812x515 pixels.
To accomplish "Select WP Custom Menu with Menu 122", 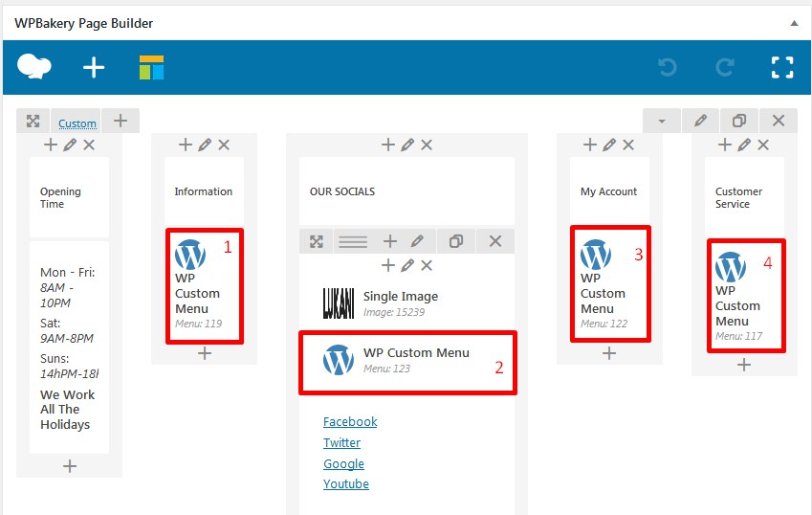I will [610, 284].
